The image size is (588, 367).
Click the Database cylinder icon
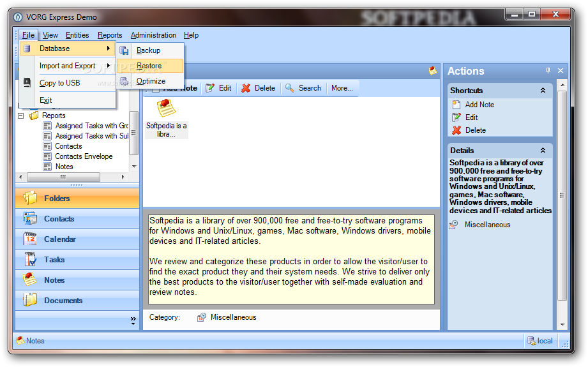pyautogui.click(x=27, y=49)
